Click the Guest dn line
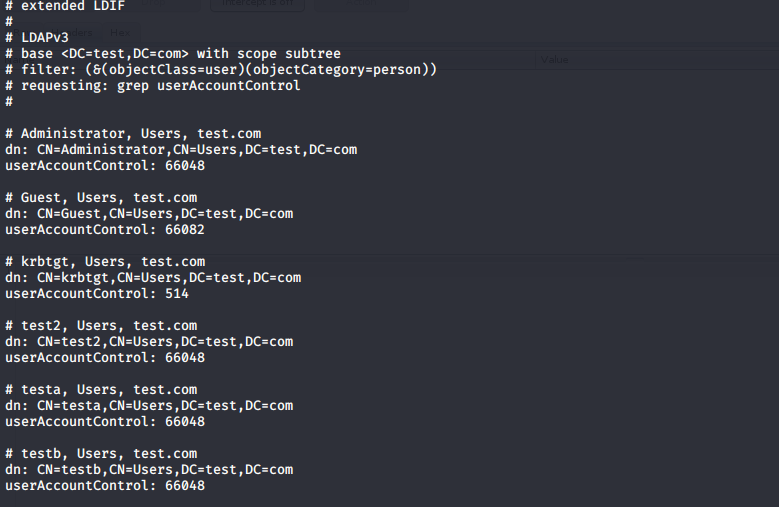Image resolution: width=779 pixels, height=507 pixels. click(x=149, y=214)
